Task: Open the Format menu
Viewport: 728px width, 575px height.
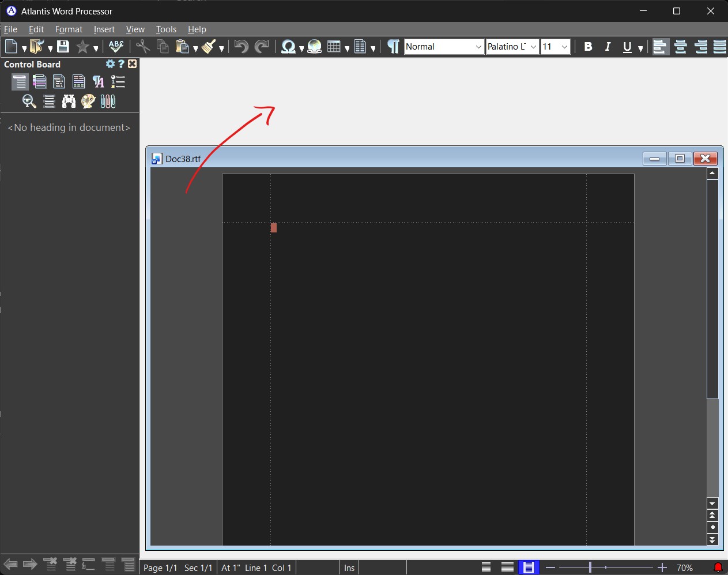Action: [x=69, y=29]
